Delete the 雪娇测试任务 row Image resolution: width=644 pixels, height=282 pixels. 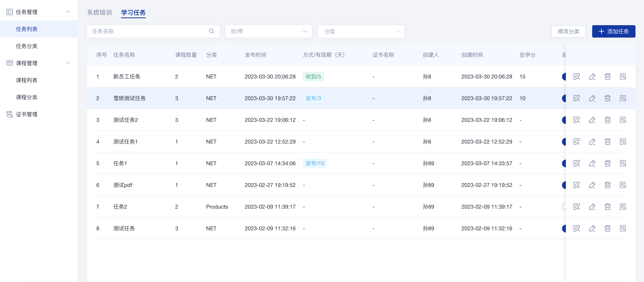click(x=607, y=98)
